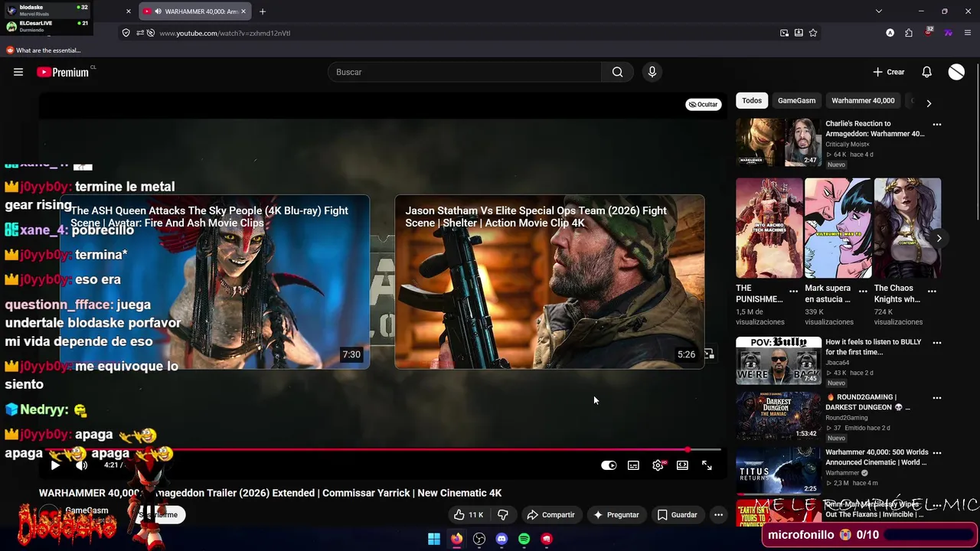Open the GameGasm channel name

pyautogui.click(x=87, y=510)
